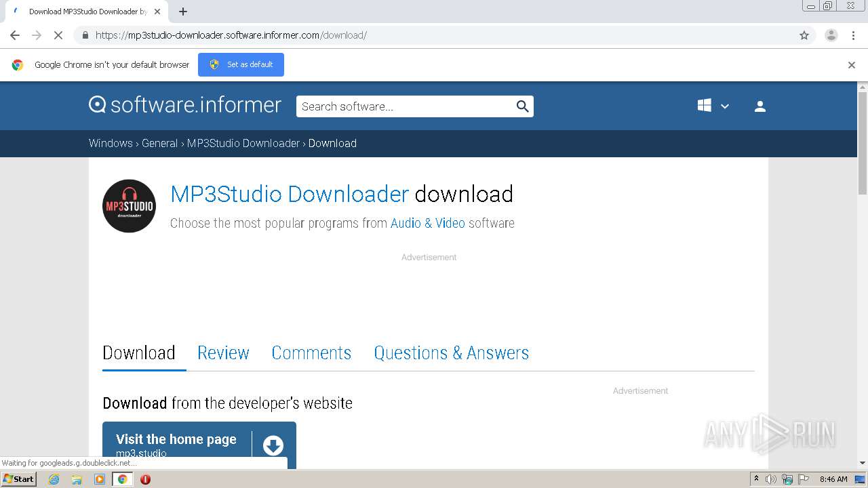Click the Chrome taskbar icon
This screenshot has height=488, width=868.
[x=123, y=479]
